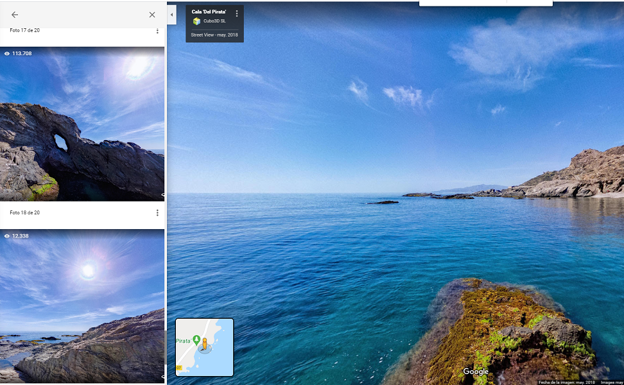Close the photos side panel
624x385 pixels.
pyautogui.click(x=152, y=15)
